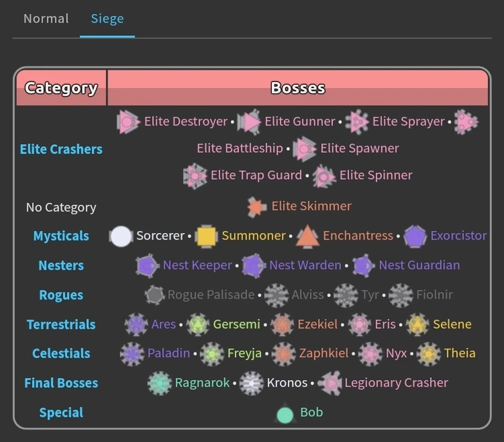Viewport: 504px width, 442px height.
Task: Open the Elite Battleship boss link
Action: pyautogui.click(x=240, y=148)
